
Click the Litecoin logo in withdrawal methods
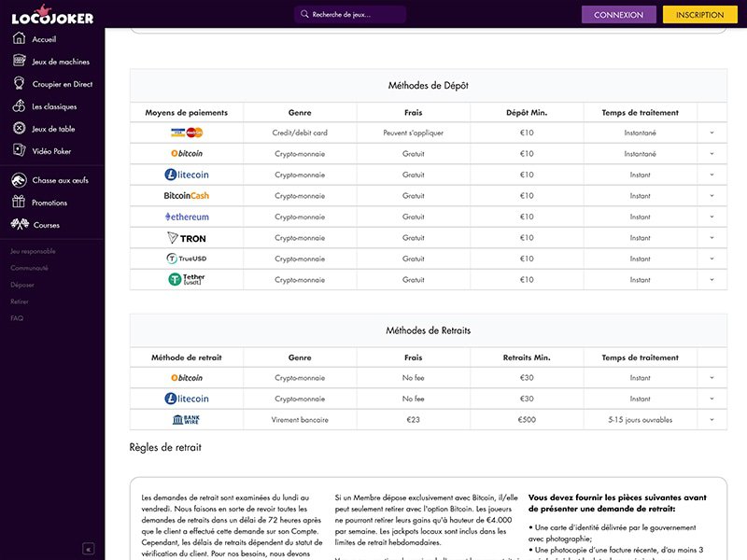point(187,399)
